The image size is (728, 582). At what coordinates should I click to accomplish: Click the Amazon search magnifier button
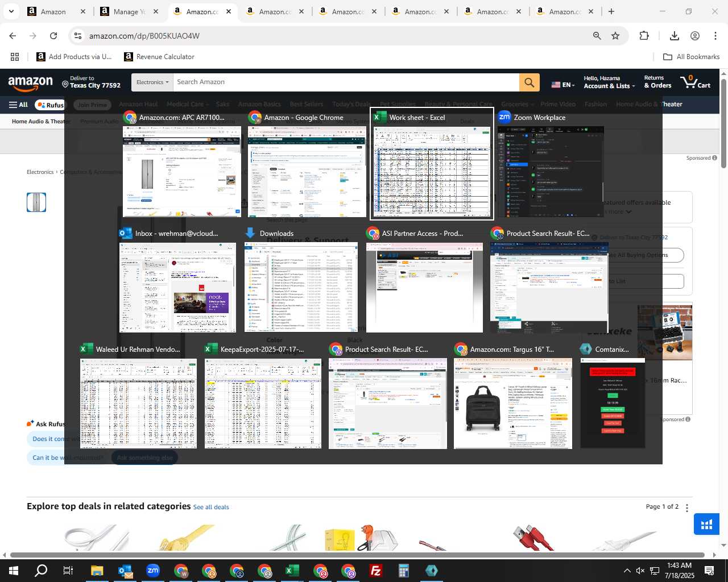point(529,82)
